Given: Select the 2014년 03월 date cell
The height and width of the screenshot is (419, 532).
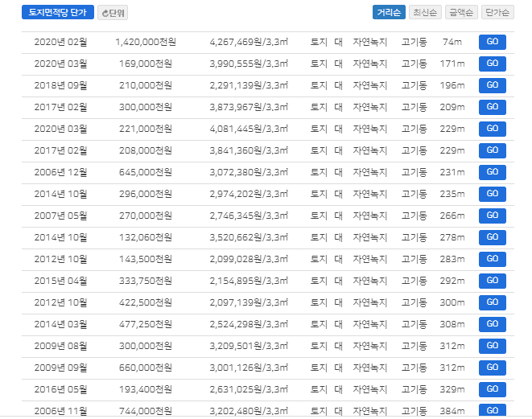Looking at the screenshot, I should tap(60, 324).
